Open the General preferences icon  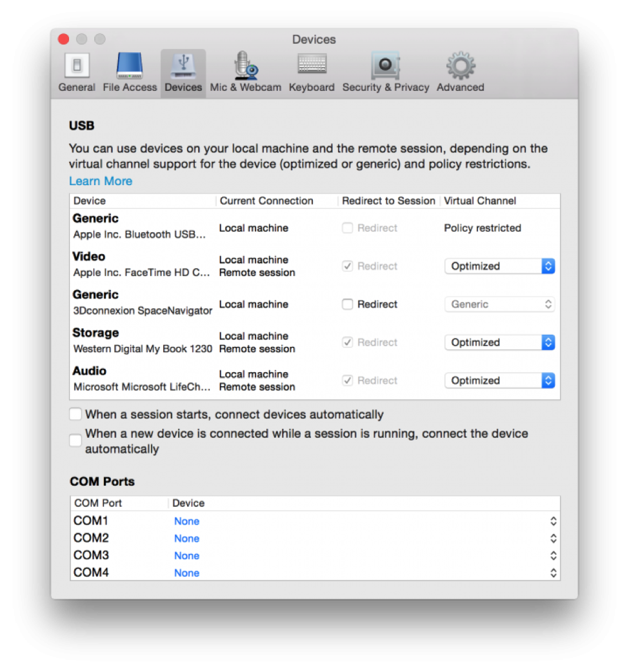[x=76, y=68]
